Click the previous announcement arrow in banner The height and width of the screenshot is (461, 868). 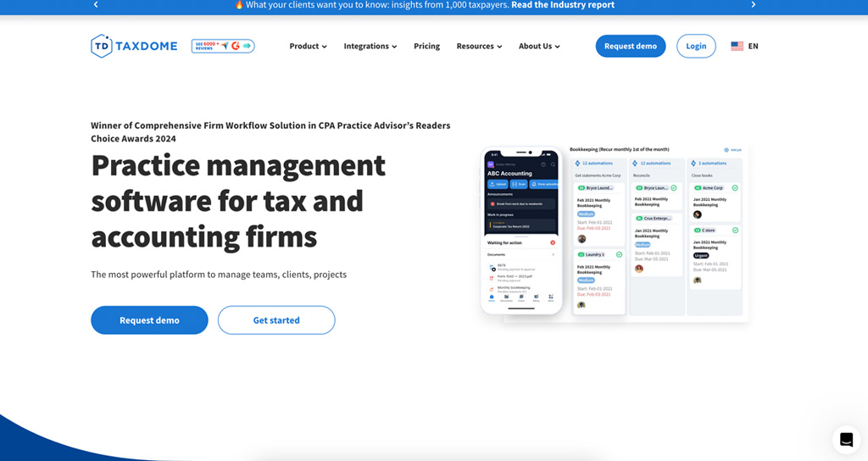click(96, 5)
